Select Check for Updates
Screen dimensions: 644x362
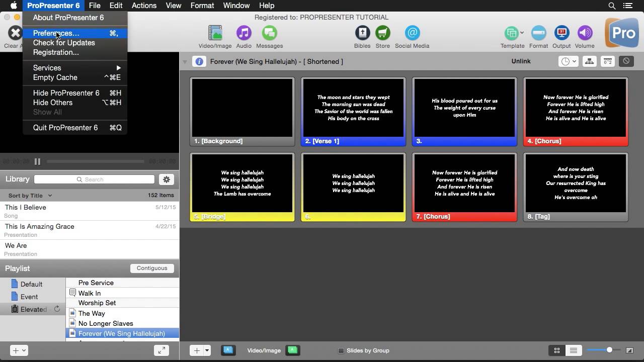(75, 43)
